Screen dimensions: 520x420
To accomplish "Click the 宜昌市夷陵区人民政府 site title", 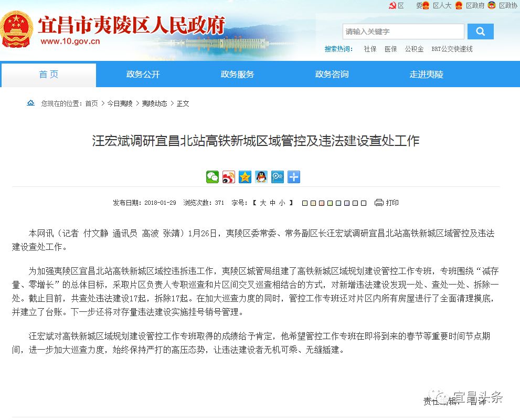I will [x=131, y=25].
